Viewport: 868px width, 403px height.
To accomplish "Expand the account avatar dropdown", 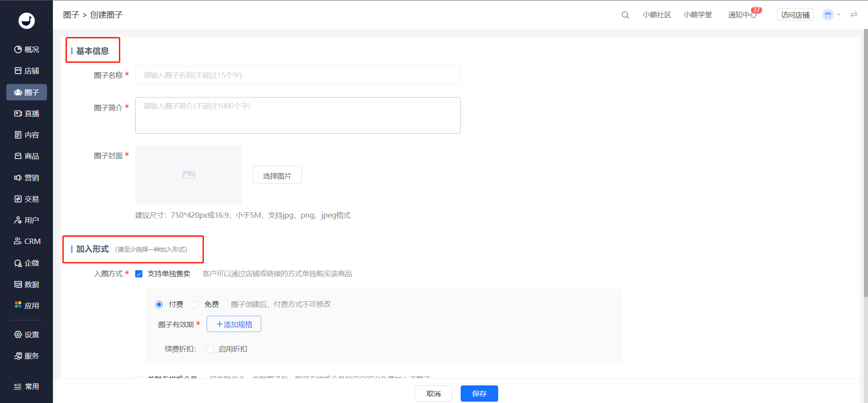I will 831,14.
